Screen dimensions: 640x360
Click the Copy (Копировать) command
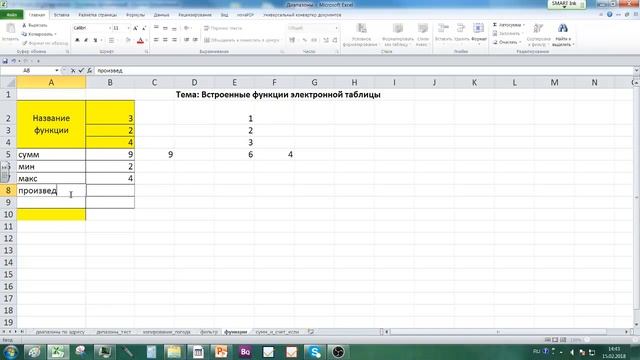click(x=38, y=34)
